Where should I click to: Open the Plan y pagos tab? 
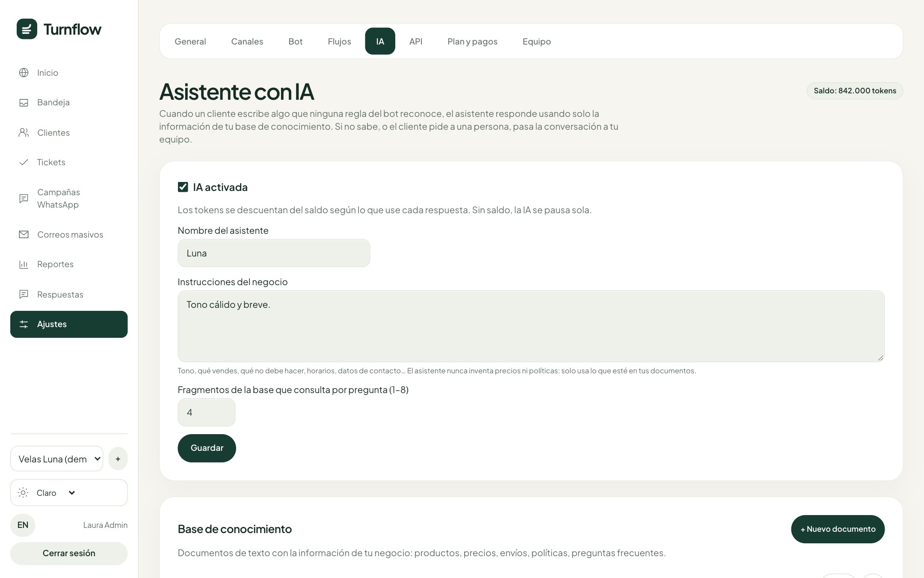coord(473,42)
